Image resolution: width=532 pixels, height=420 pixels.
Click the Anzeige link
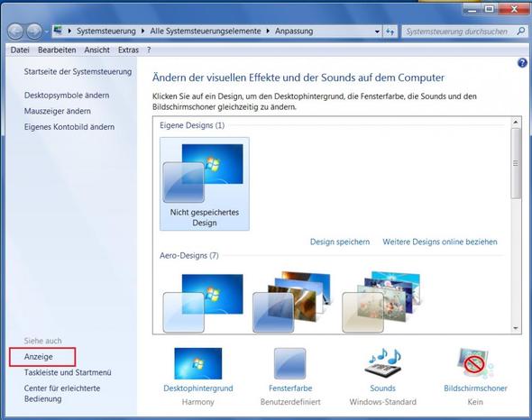(x=39, y=357)
